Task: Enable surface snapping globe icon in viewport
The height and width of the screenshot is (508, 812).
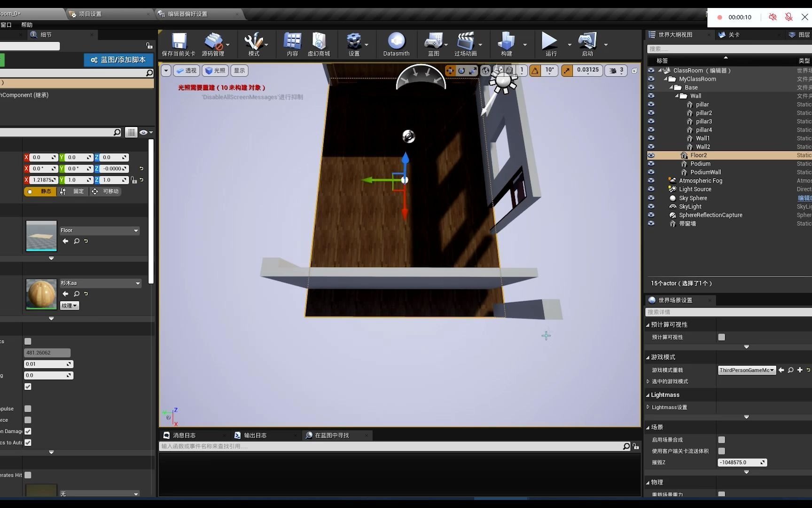Action: pyautogui.click(x=485, y=71)
